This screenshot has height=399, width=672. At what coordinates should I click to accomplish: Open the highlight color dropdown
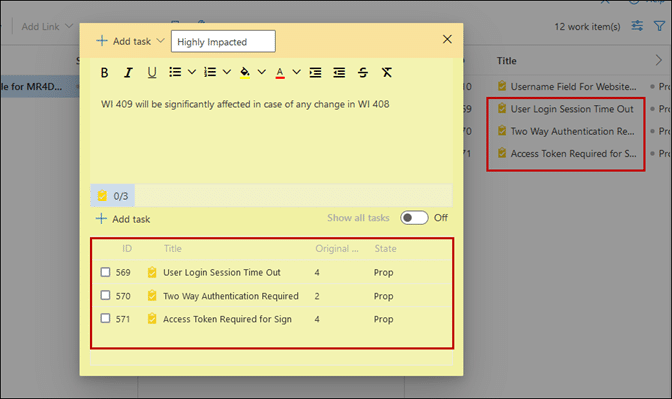[261, 72]
